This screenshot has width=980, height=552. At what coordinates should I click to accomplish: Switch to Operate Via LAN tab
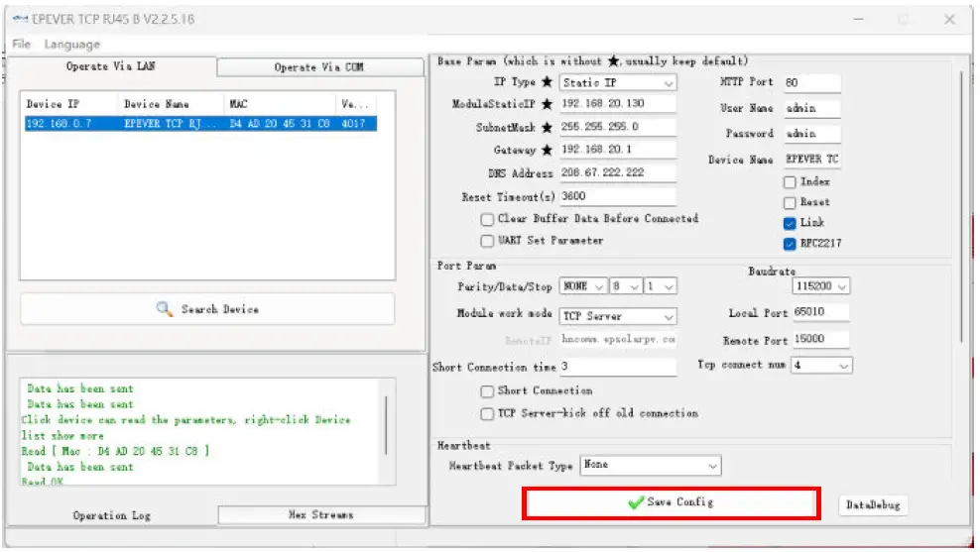click(111, 66)
